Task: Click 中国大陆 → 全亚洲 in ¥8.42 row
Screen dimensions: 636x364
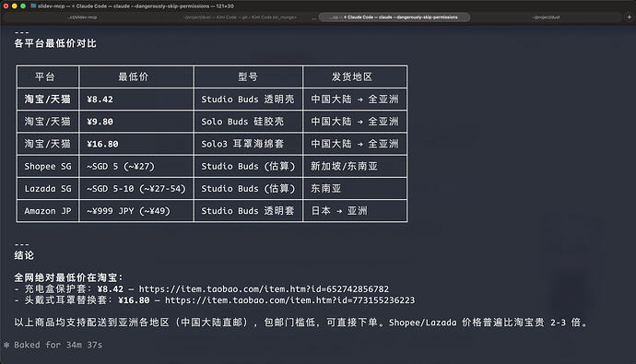Action: [x=355, y=100]
